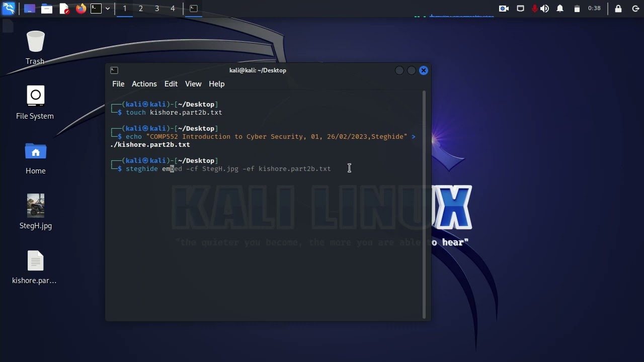Click the terminal title bar window icon
Image resolution: width=644 pixels, height=362 pixels.
pyautogui.click(x=114, y=70)
